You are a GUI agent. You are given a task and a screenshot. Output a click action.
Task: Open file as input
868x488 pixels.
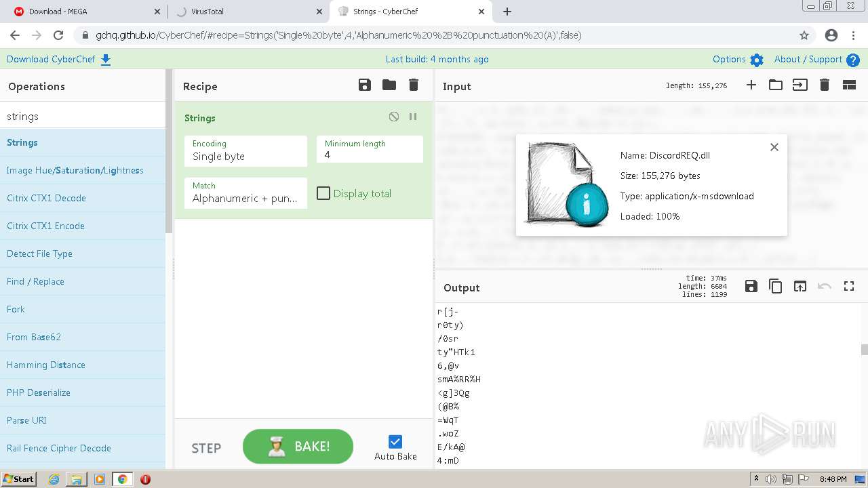(x=800, y=85)
